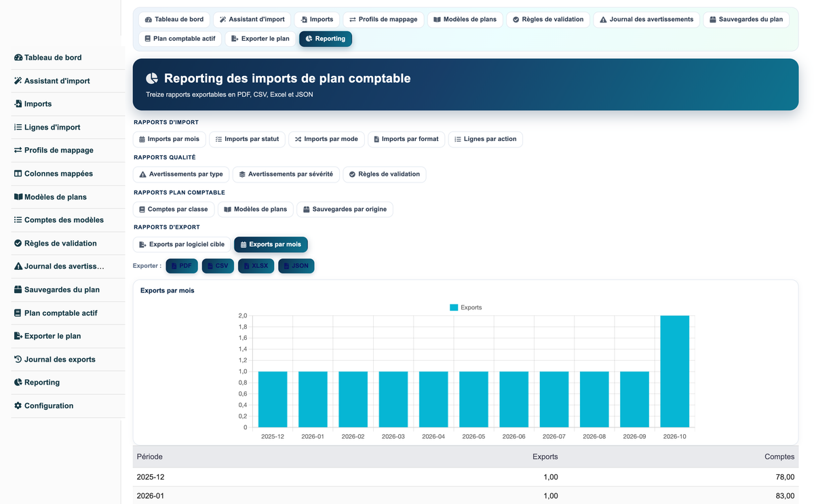Show the Imports par mois report
The width and height of the screenshot is (814, 504).
(170, 139)
